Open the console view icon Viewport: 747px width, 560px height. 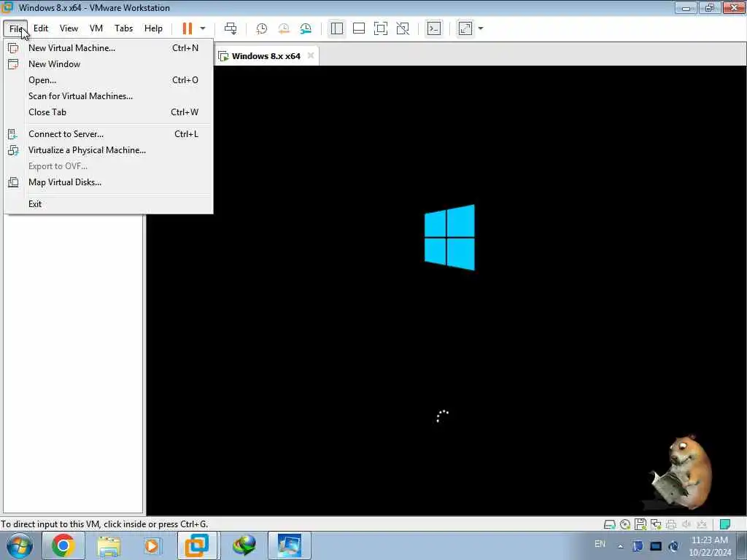(x=434, y=28)
